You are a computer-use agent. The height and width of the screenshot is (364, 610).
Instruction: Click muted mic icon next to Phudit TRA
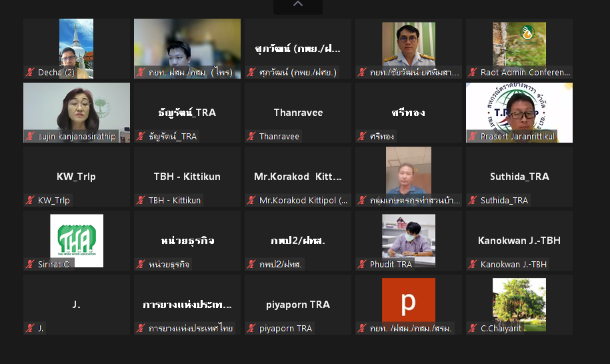pos(362,264)
